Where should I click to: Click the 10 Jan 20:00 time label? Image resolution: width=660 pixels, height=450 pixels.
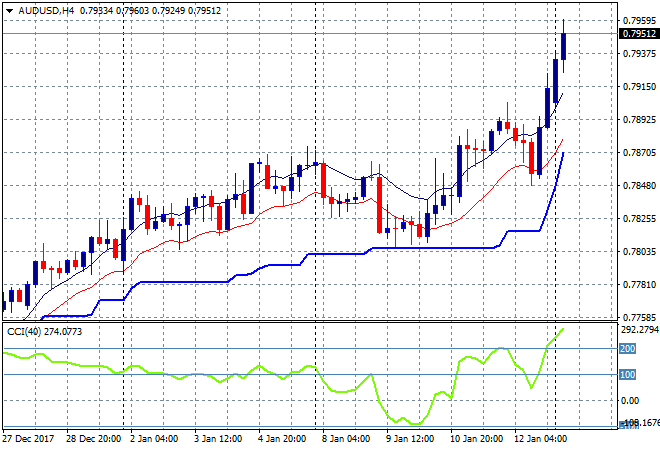[x=476, y=439]
